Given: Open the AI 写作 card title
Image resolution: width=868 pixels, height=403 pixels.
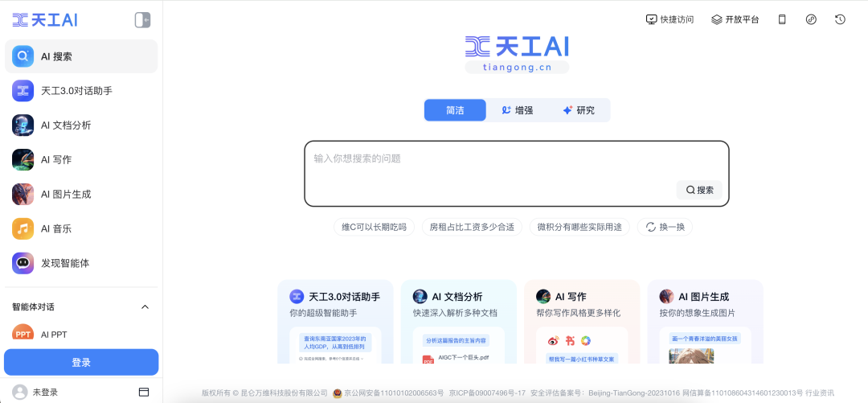Looking at the screenshot, I should click(x=571, y=297).
